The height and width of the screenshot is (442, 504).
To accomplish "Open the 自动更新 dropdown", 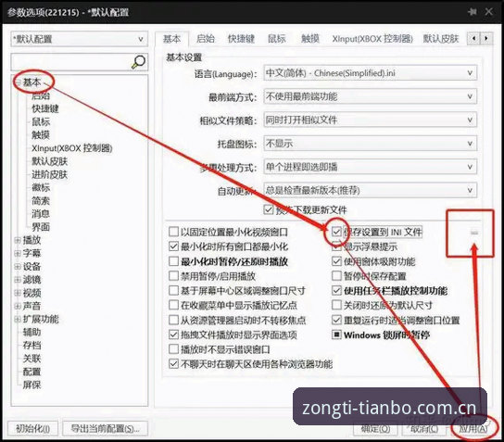I will (370, 190).
